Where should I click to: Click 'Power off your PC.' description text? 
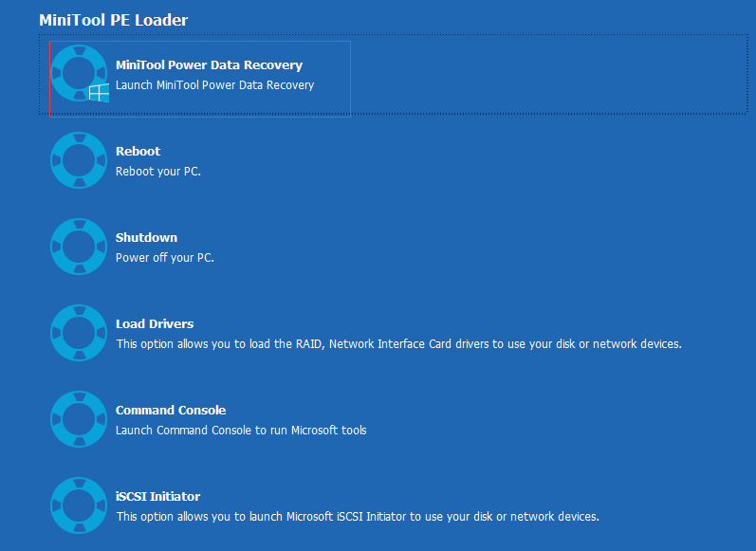[165, 258]
